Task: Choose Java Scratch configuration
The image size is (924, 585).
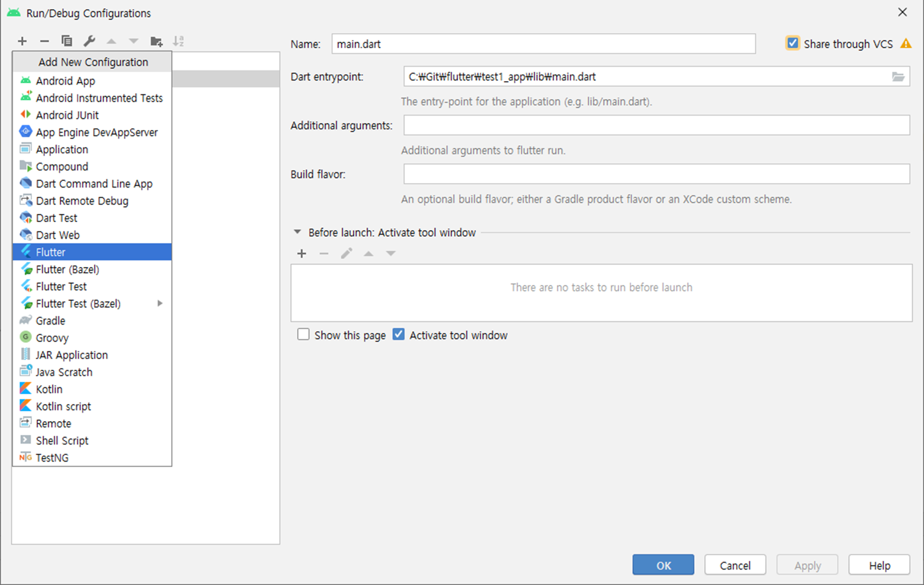Action: point(92,372)
